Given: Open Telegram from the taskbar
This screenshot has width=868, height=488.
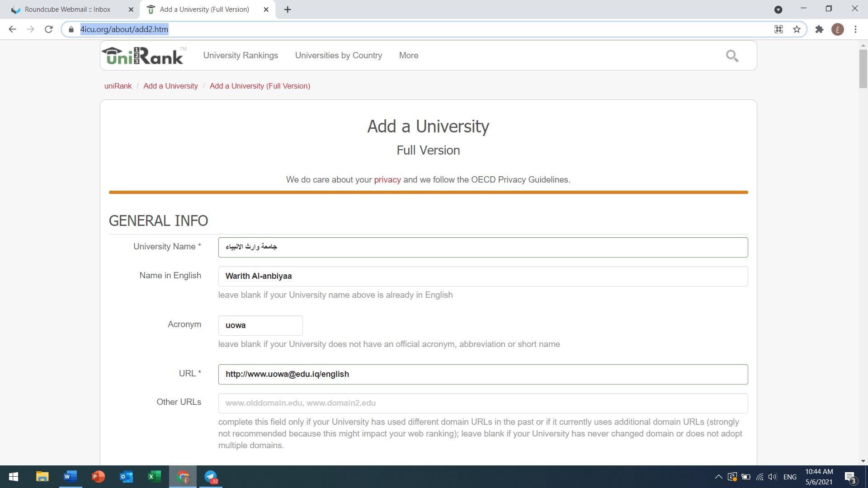Looking at the screenshot, I should click(x=211, y=477).
